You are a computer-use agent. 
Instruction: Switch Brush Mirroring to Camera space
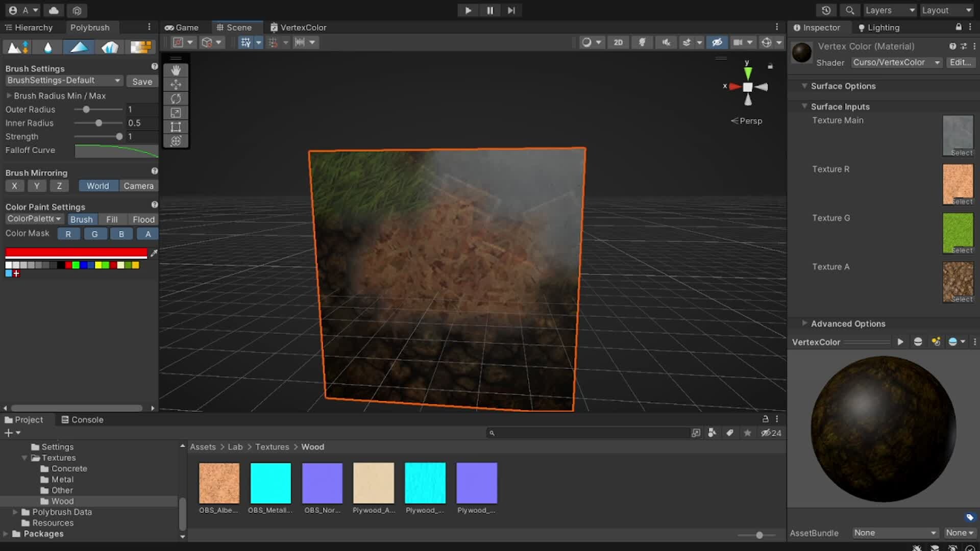pyautogui.click(x=138, y=186)
